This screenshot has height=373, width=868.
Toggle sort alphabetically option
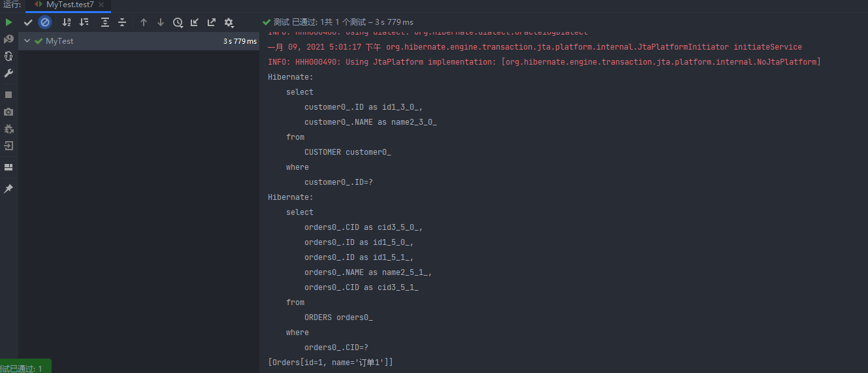(x=67, y=22)
